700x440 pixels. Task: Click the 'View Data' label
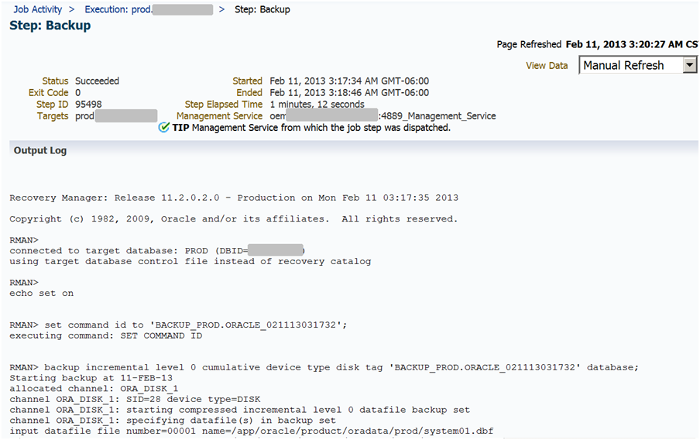[546, 66]
